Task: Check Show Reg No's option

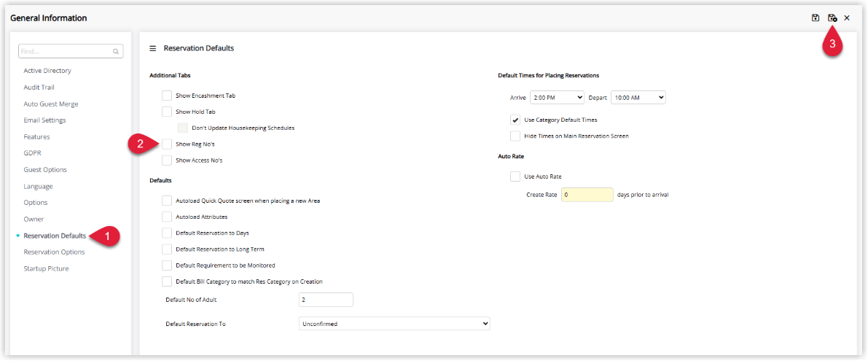Action: [x=167, y=144]
